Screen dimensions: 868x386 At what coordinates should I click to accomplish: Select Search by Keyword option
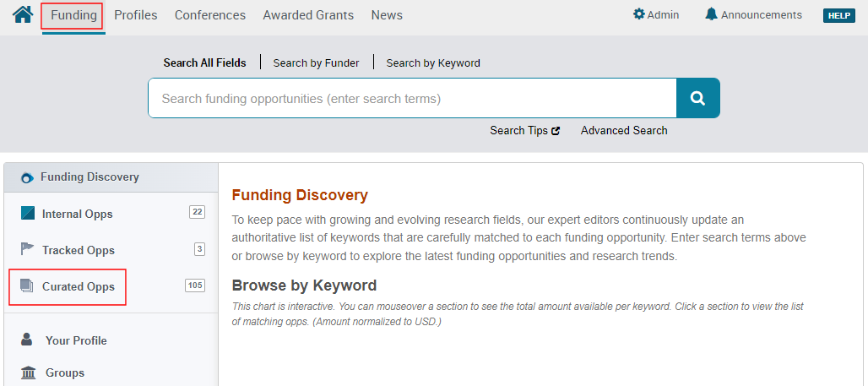433,63
